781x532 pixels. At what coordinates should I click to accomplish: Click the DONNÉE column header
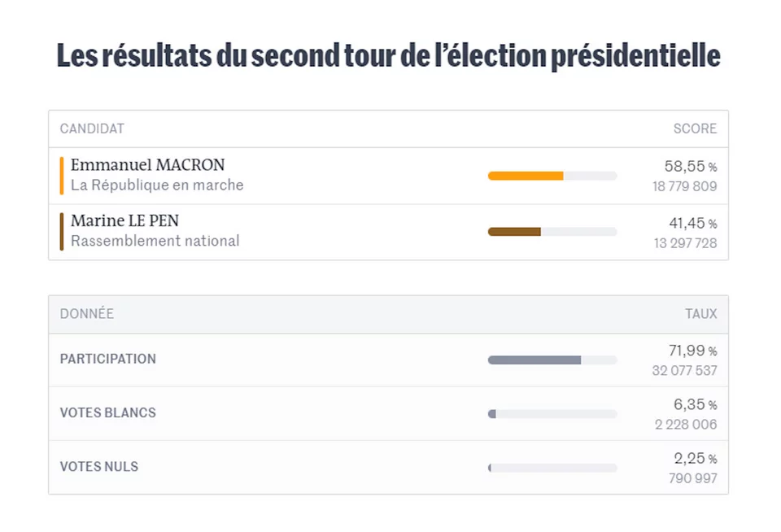coord(87,314)
